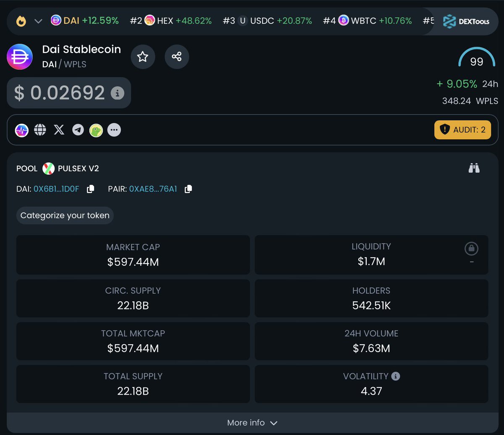Click the Volatility 4.37 value

(x=371, y=391)
